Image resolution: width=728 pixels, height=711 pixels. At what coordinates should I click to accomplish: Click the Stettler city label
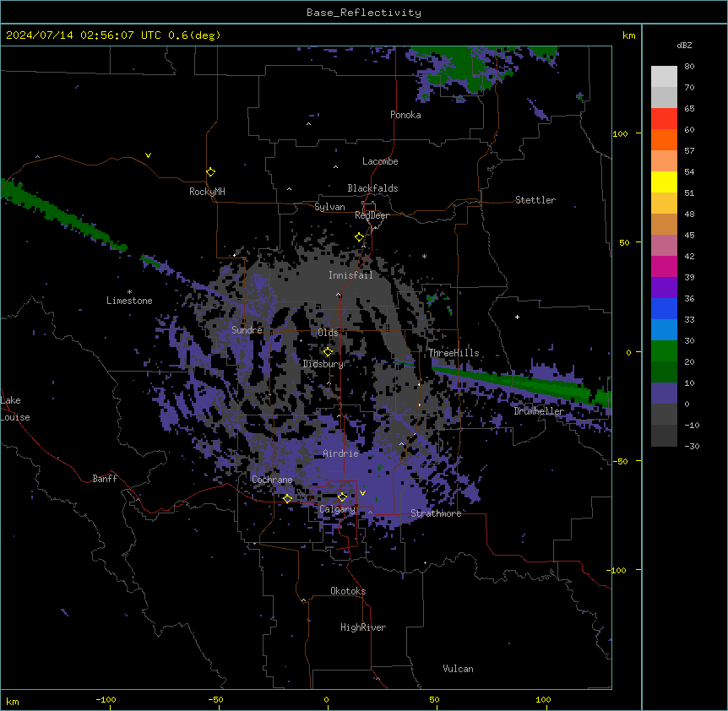click(535, 200)
